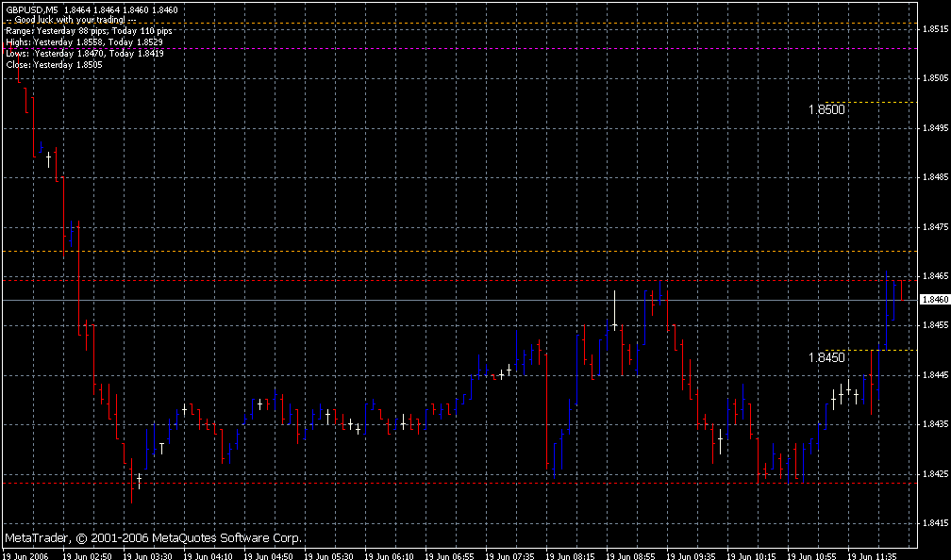Click the '19 Jun 10:55' time label
The image size is (951, 560).
pos(811,556)
